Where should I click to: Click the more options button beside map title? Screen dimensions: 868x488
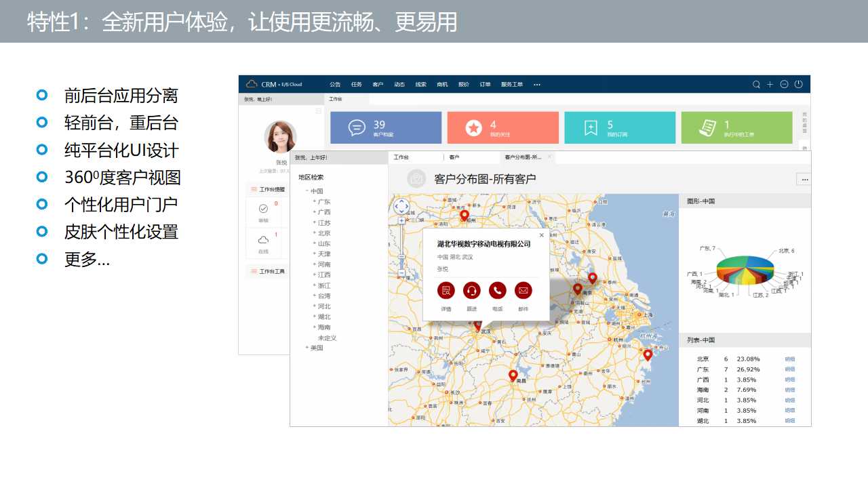click(x=804, y=180)
